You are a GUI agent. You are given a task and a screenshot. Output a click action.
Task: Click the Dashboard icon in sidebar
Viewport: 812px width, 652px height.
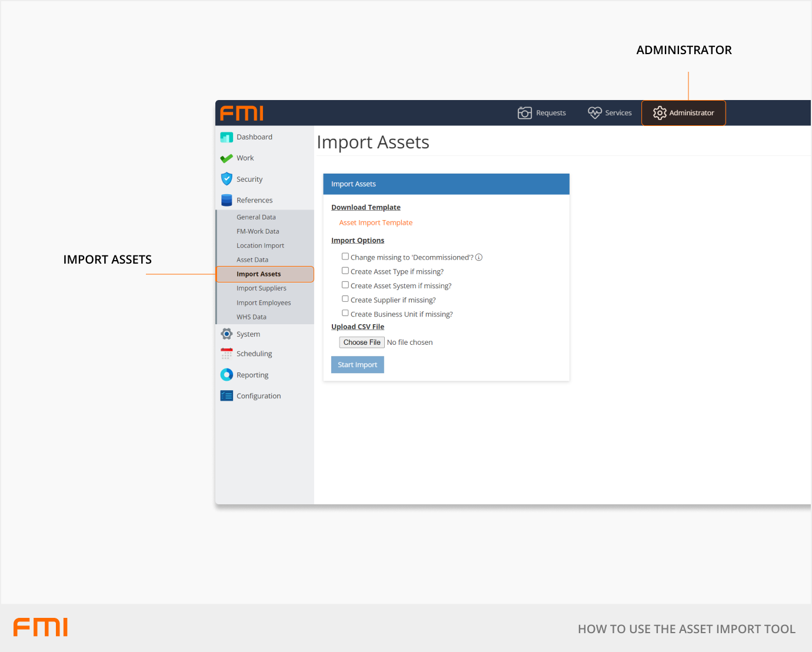point(227,137)
